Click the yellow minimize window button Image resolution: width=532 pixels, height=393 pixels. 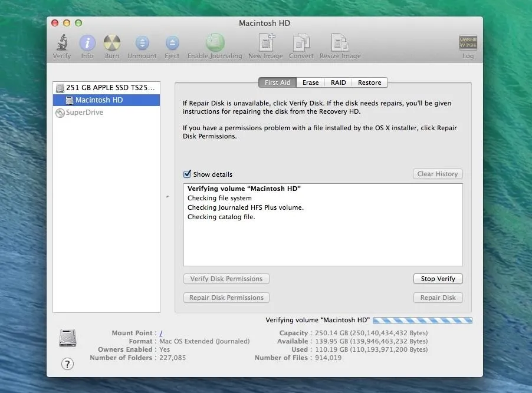pyautogui.click(x=67, y=23)
